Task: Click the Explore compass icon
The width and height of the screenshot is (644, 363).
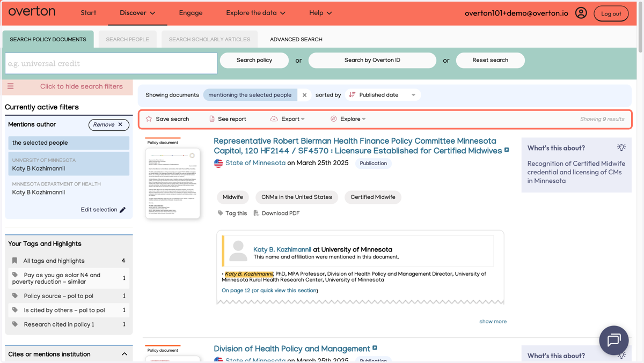Action: pyautogui.click(x=333, y=119)
